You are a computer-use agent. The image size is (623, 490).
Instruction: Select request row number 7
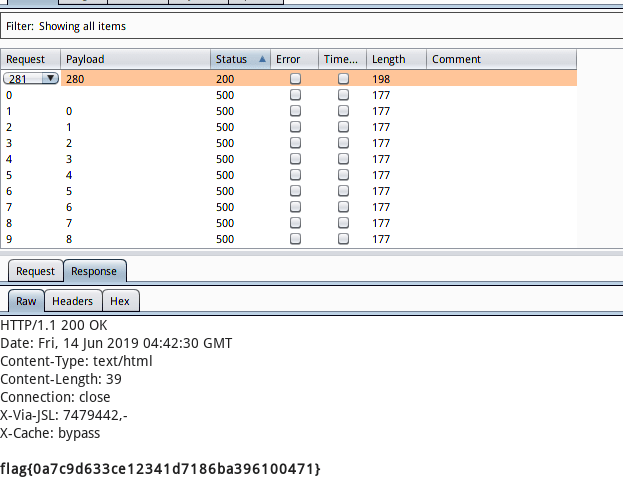click(x=9, y=207)
